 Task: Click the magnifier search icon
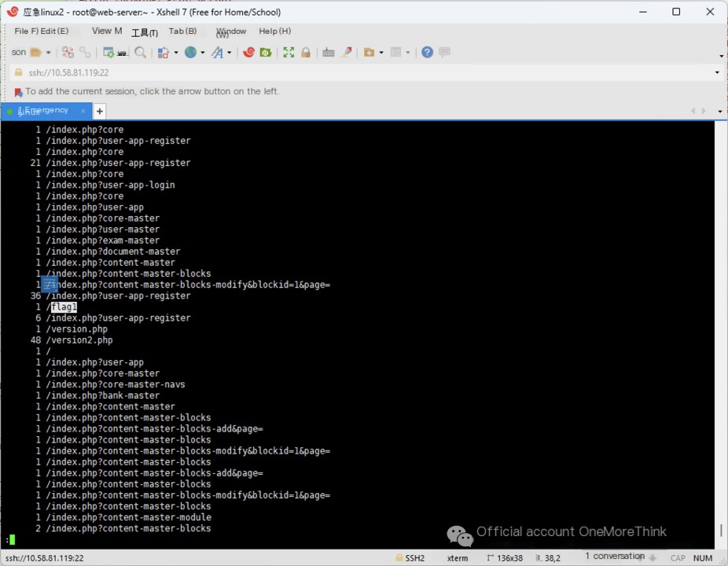tap(140, 53)
